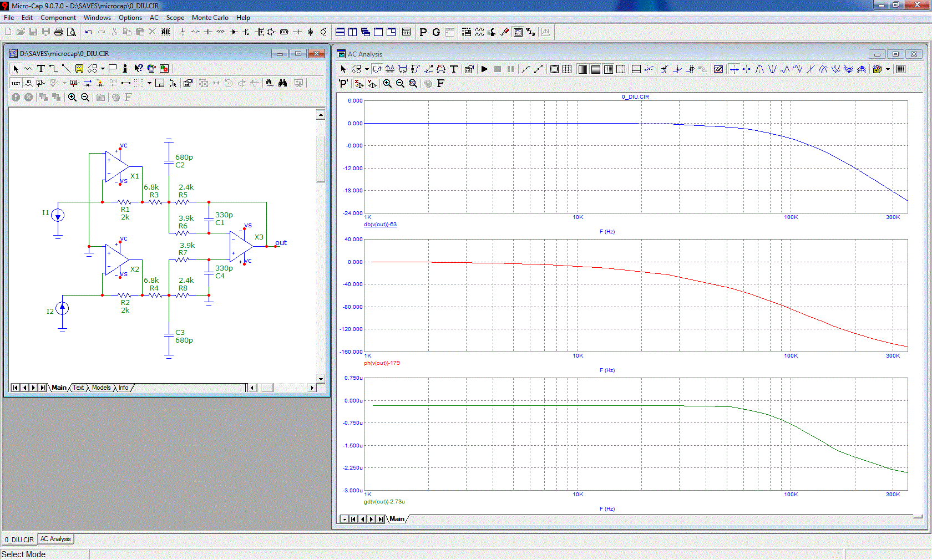Click the Info 'i' tool in schematic toolbar
932x560 pixels.
[x=125, y=68]
